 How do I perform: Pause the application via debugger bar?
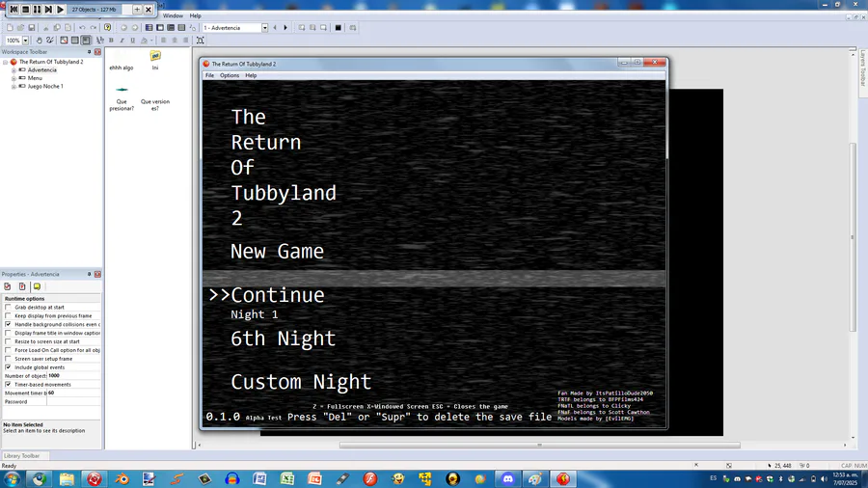[x=37, y=10]
